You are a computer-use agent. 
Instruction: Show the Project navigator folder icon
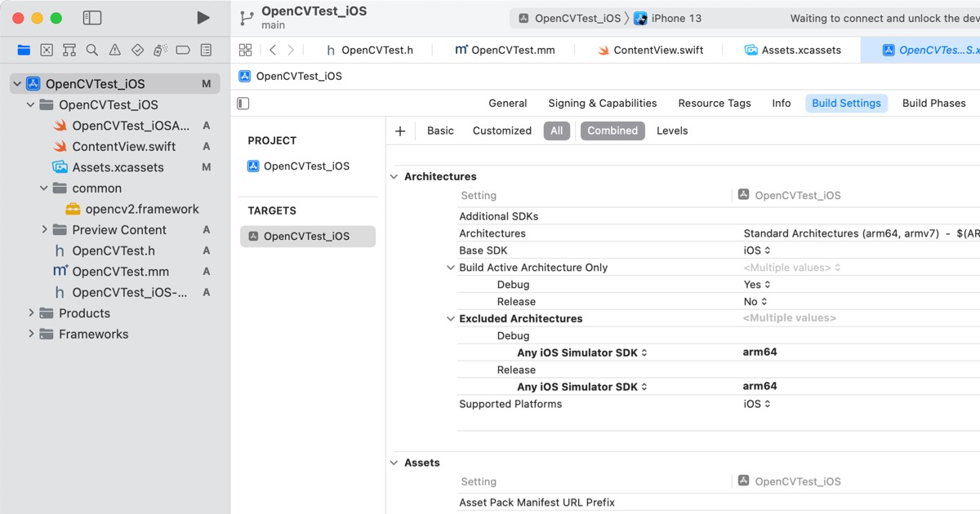point(24,50)
